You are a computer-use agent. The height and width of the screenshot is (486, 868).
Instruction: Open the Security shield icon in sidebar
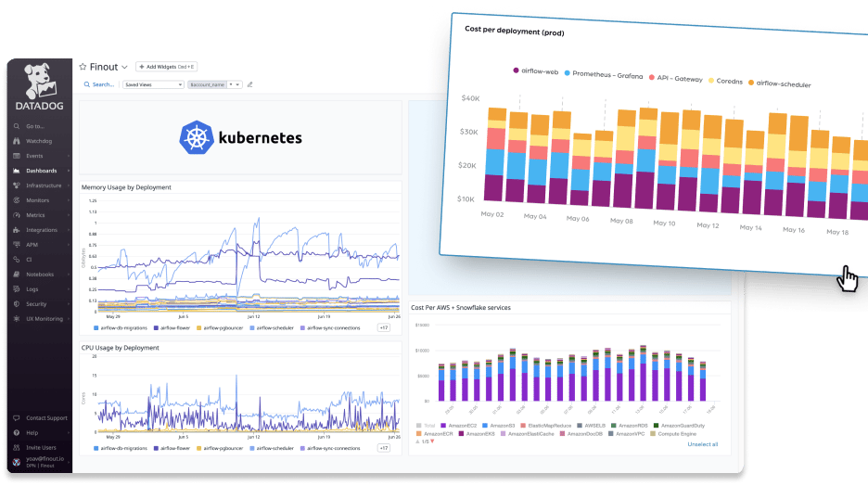coord(17,304)
